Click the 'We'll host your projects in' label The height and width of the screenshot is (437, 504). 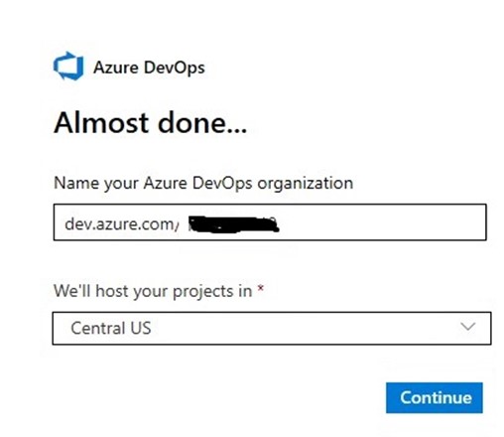[153, 291]
